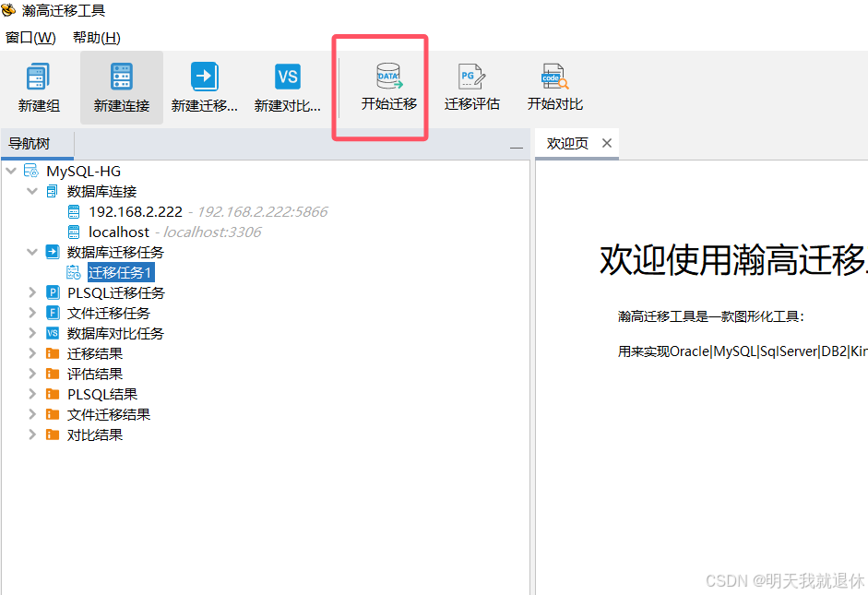Collapse the 数据库迁移任务 node
The image size is (868, 595).
point(32,253)
